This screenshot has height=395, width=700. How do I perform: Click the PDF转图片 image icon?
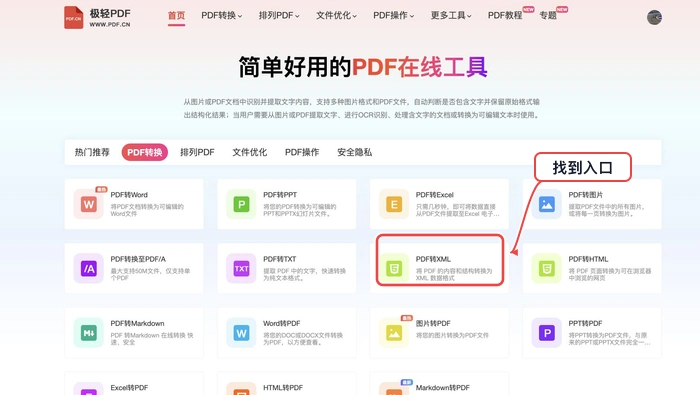[546, 204]
